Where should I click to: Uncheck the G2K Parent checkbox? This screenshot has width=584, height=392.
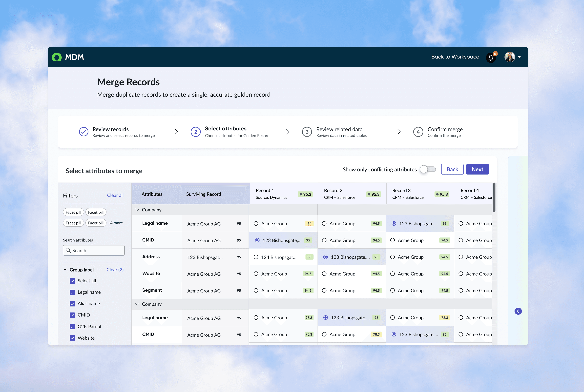72,326
